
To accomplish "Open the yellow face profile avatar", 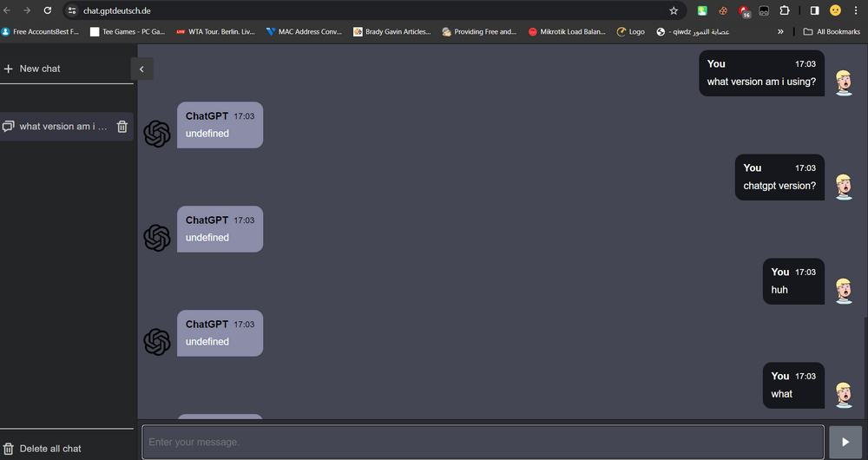I will pos(835,10).
